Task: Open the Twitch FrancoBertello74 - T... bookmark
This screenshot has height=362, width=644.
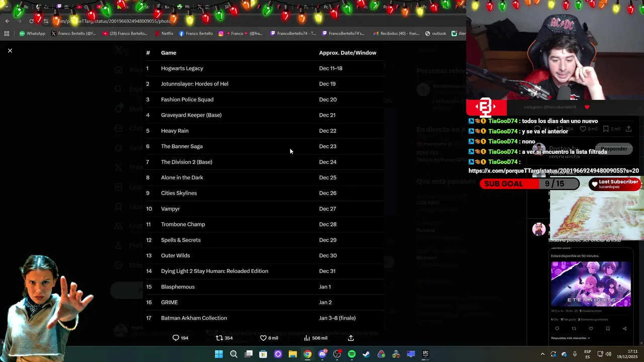Action: coord(293,34)
